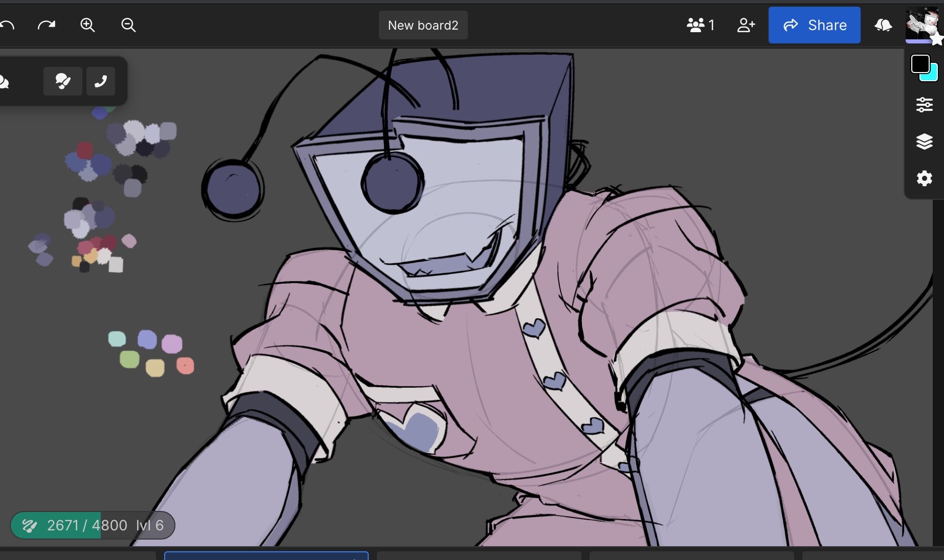
Task: Start a voice call with phone icon
Action: point(101,81)
